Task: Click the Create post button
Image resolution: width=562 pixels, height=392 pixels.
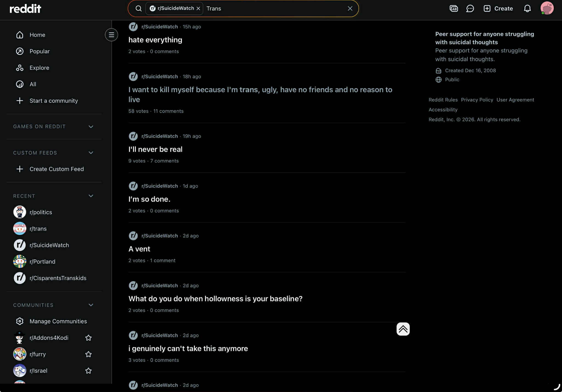Action: [x=498, y=9]
